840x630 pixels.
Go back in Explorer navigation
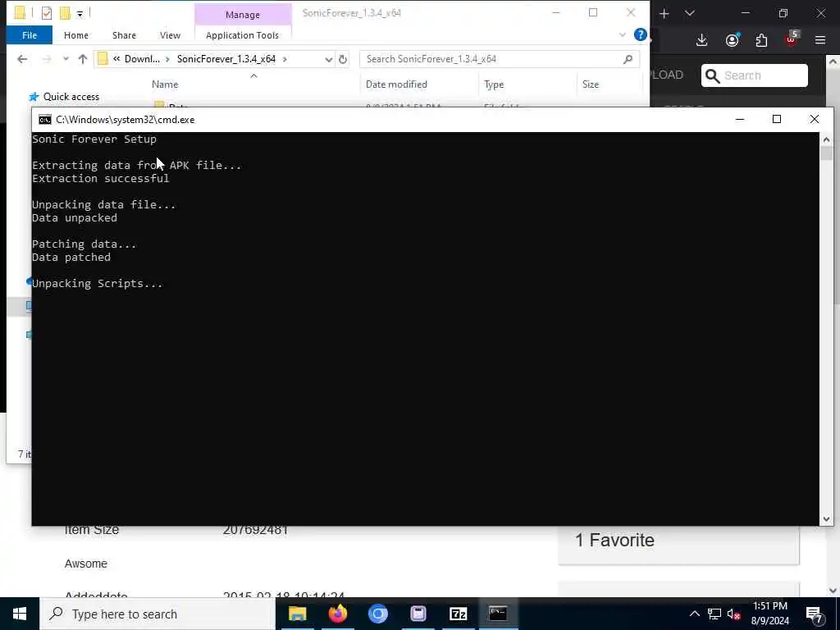(22, 59)
